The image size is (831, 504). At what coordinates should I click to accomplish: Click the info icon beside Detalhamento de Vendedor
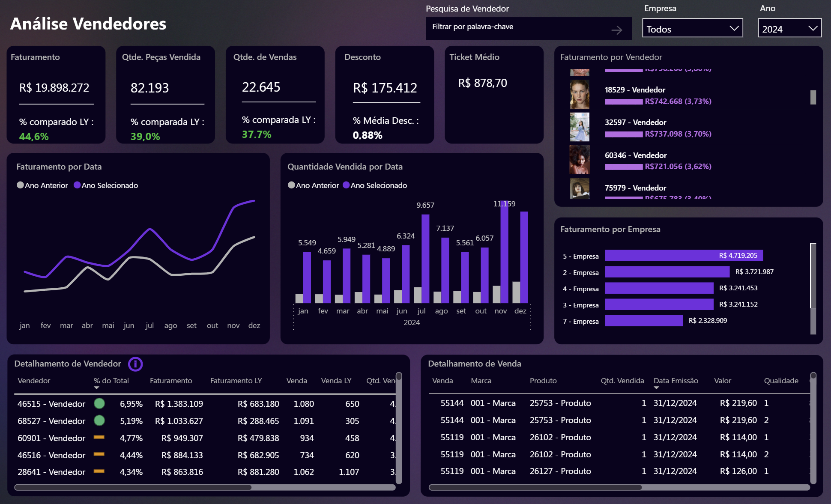pyautogui.click(x=135, y=364)
